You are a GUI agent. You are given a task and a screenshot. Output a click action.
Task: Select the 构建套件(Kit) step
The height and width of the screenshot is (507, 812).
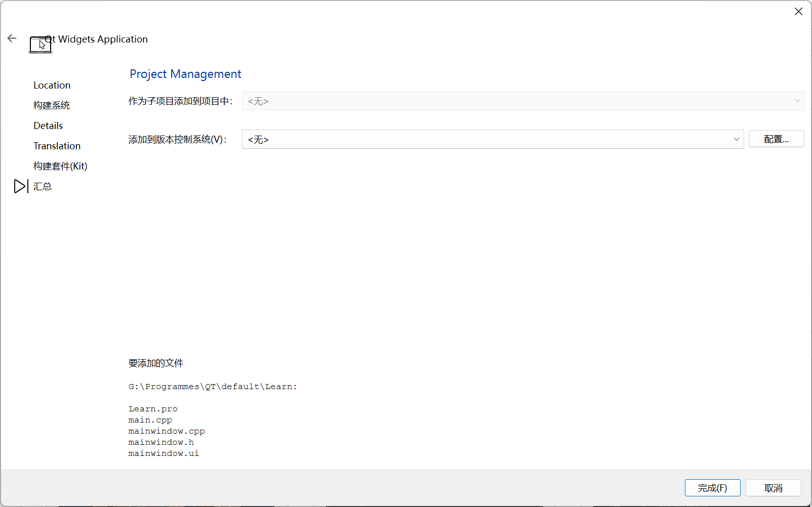[60, 166]
